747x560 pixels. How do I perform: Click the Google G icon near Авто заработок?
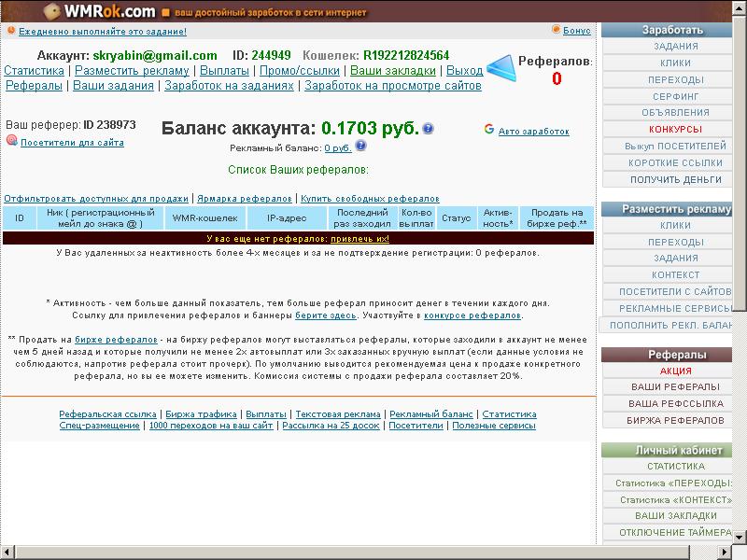click(488, 129)
